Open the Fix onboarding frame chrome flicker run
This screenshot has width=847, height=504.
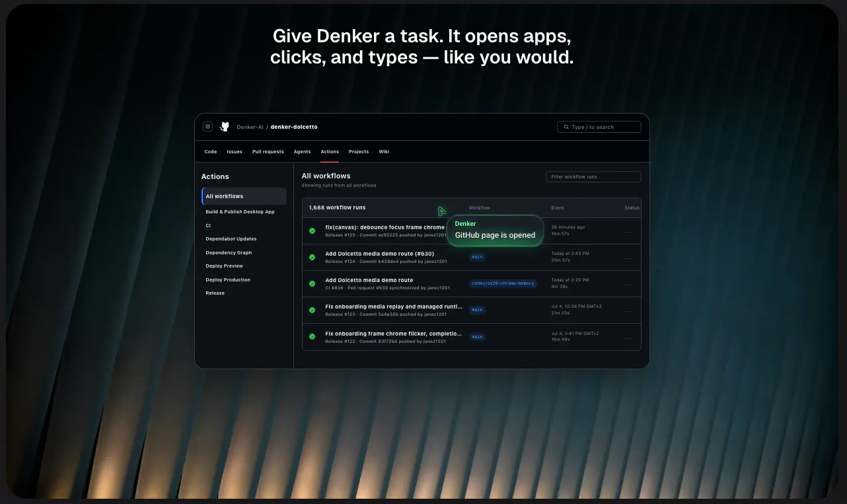point(394,334)
